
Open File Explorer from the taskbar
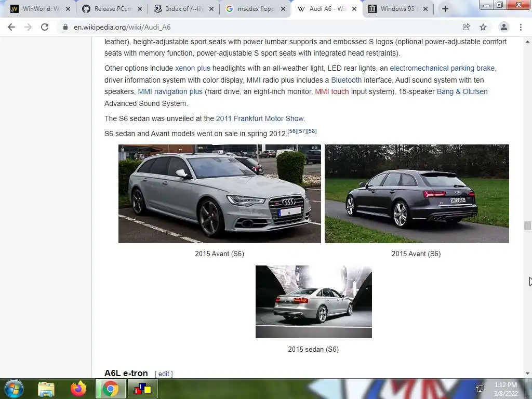(46, 389)
